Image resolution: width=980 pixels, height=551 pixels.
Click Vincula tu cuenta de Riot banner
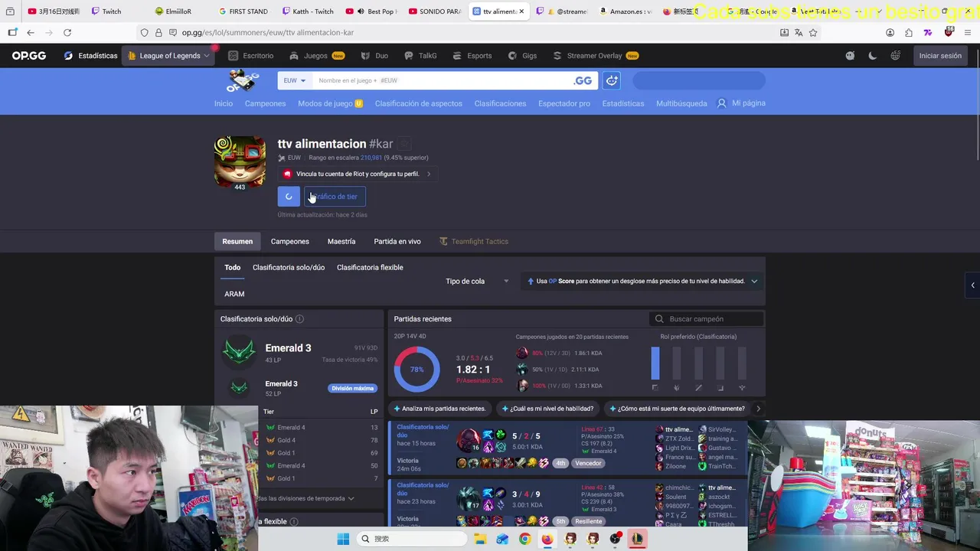[357, 174]
